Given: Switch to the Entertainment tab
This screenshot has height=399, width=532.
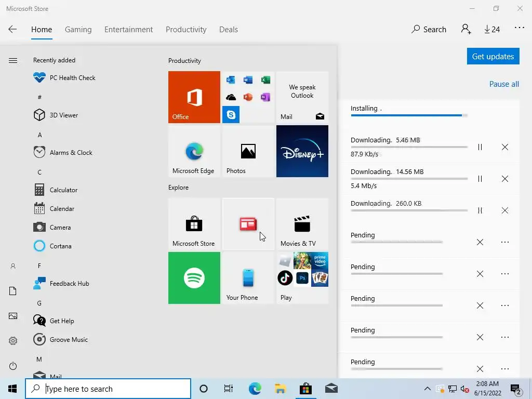Looking at the screenshot, I should tap(129, 30).
